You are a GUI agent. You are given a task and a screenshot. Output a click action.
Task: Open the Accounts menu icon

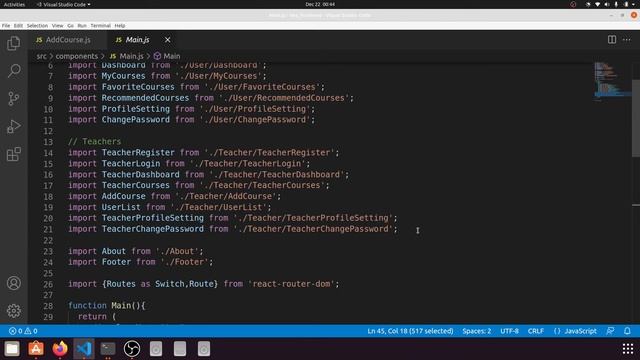[x=13, y=283]
